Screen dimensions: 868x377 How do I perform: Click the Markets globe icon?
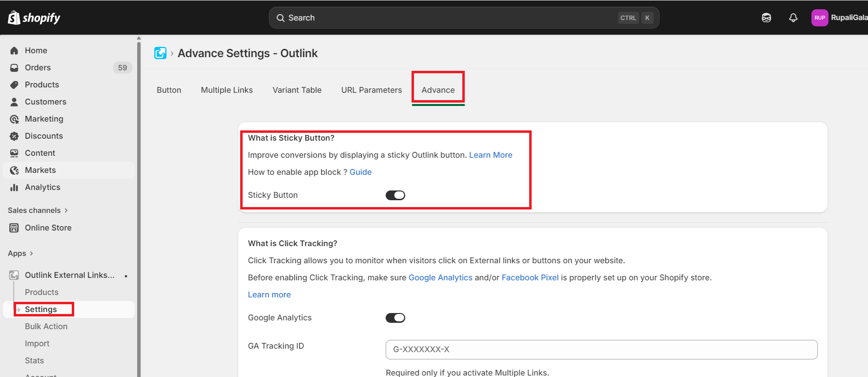pos(14,170)
